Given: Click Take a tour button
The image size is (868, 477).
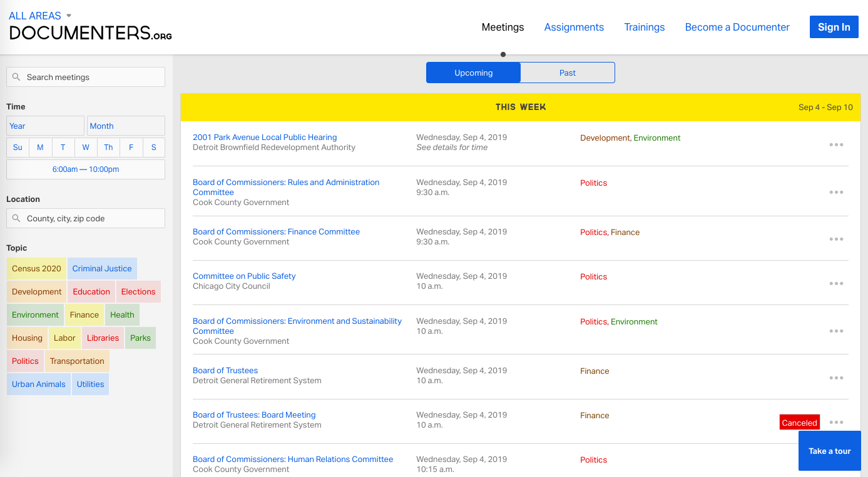Looking at the screenshot, I should [829, 451].
